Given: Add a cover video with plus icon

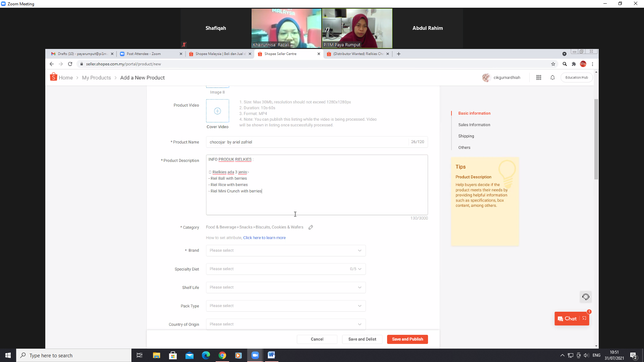Looking at the screenshot, I should click(217, 111).
